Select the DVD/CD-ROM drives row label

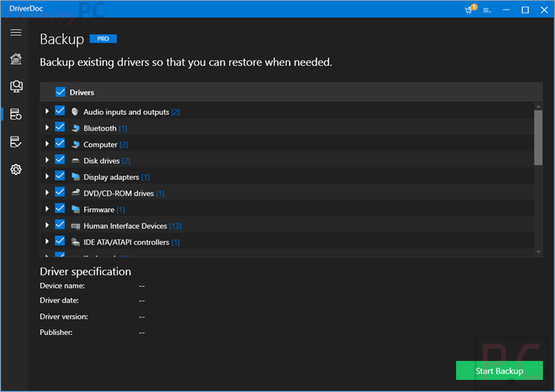click(x=118, y=194)
